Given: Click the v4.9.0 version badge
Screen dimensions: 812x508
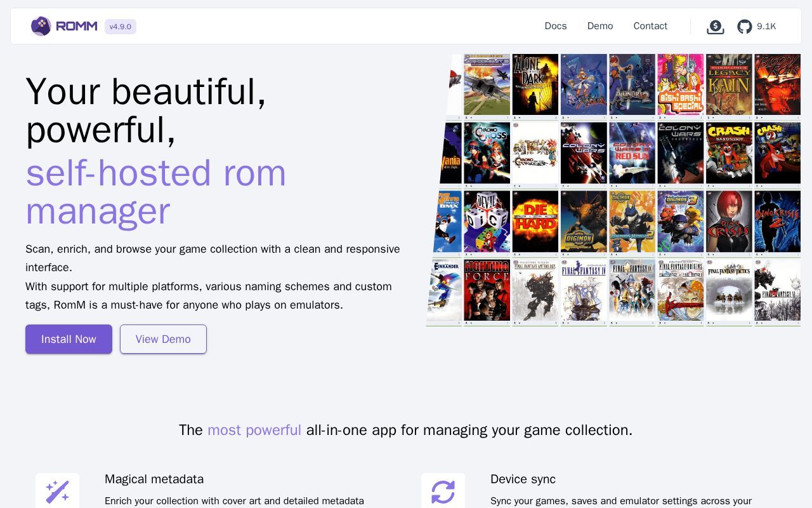Looking at the screenshot, I should click(x=121, y=27).
